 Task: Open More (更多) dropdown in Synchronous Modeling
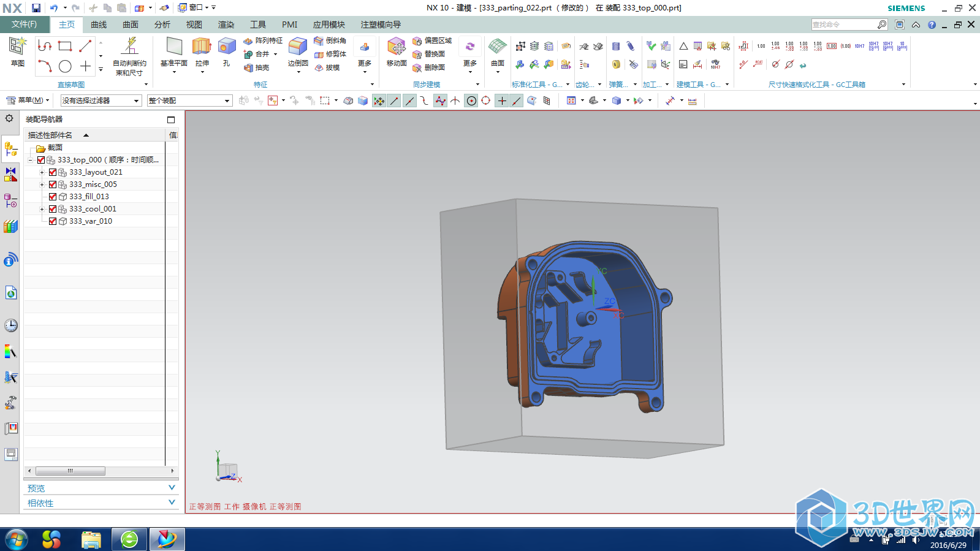pyautogui.click(x=470, y=55)
